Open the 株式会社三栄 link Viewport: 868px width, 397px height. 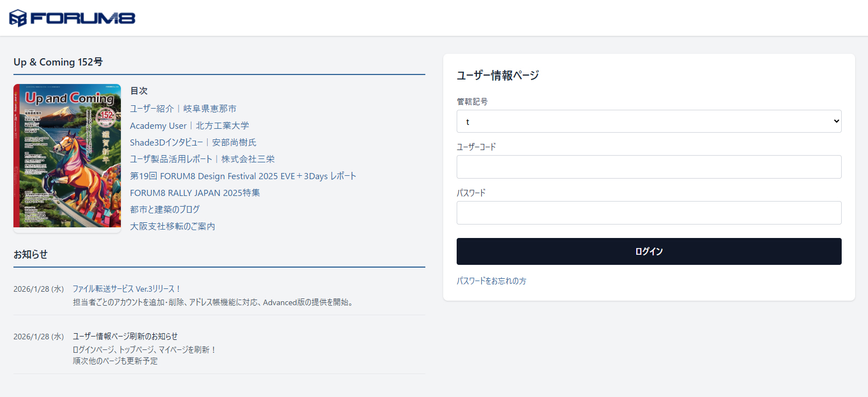coord(248,159)
